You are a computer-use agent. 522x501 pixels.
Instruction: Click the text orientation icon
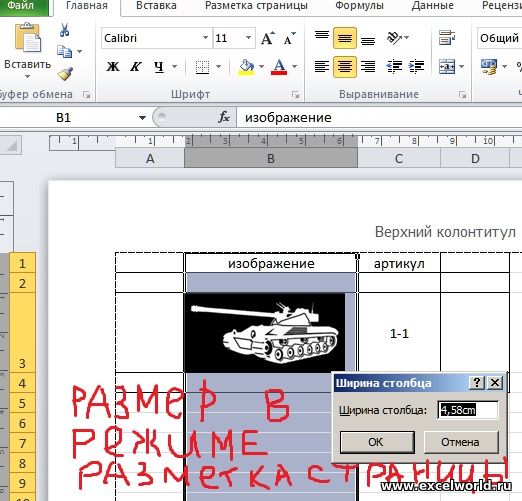point(397,37)
